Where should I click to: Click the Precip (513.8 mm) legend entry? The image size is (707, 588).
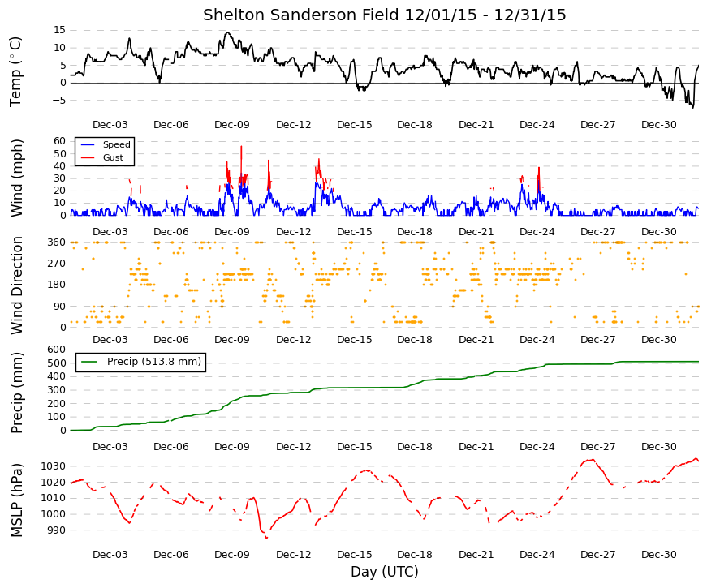point(140,362)
